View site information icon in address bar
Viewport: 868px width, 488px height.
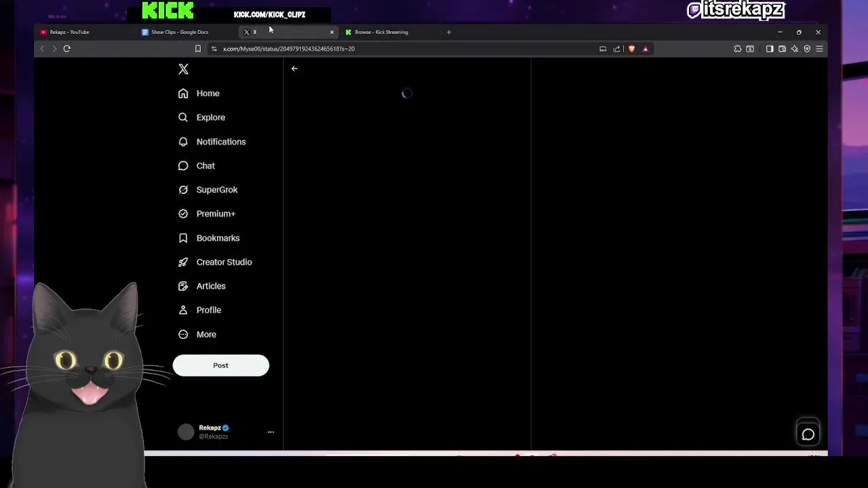[214, 49]
